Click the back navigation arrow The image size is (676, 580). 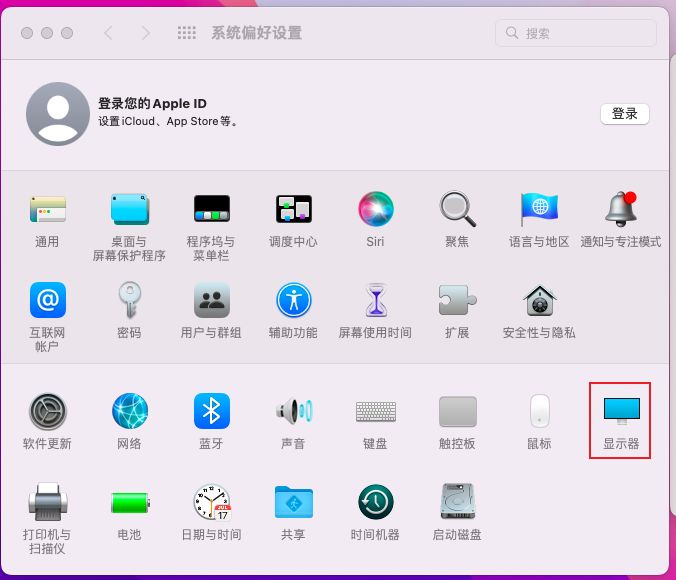coord(109,33)
